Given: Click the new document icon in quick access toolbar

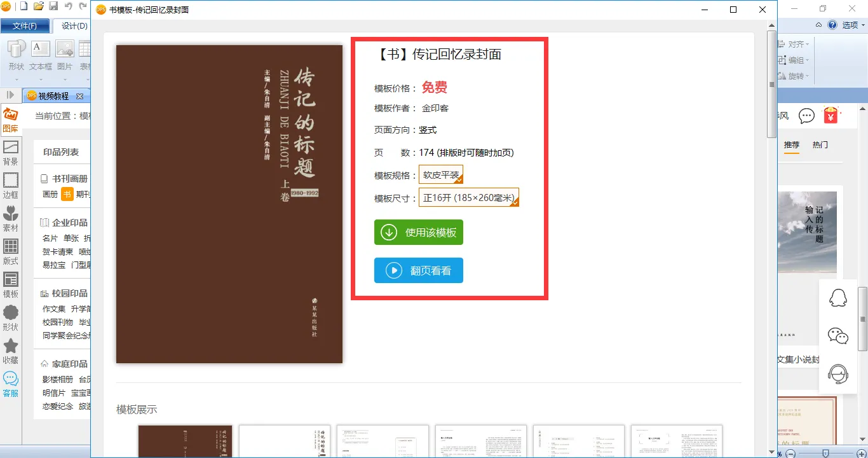Looking at the screenshot, I should (24, 6).
